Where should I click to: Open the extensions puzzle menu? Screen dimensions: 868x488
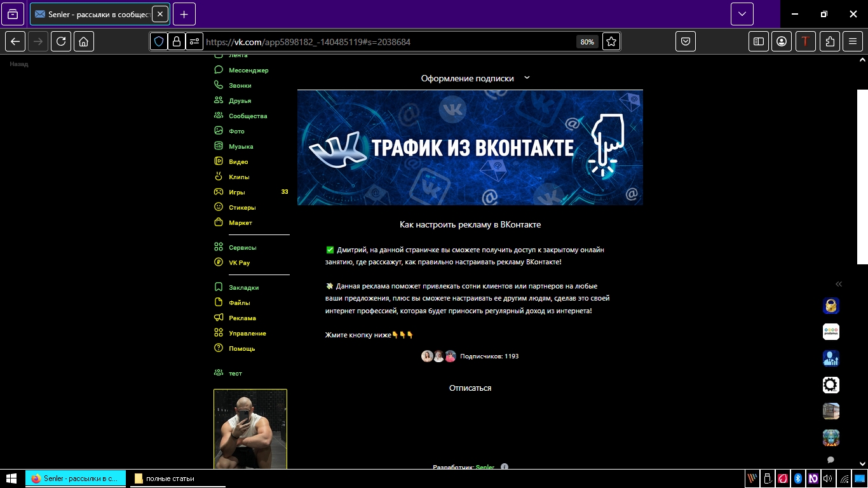click(x=830, y=41)
